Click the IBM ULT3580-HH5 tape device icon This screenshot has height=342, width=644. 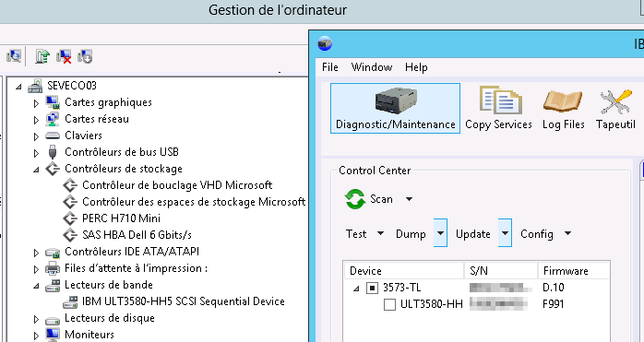[x=70, y=301]
